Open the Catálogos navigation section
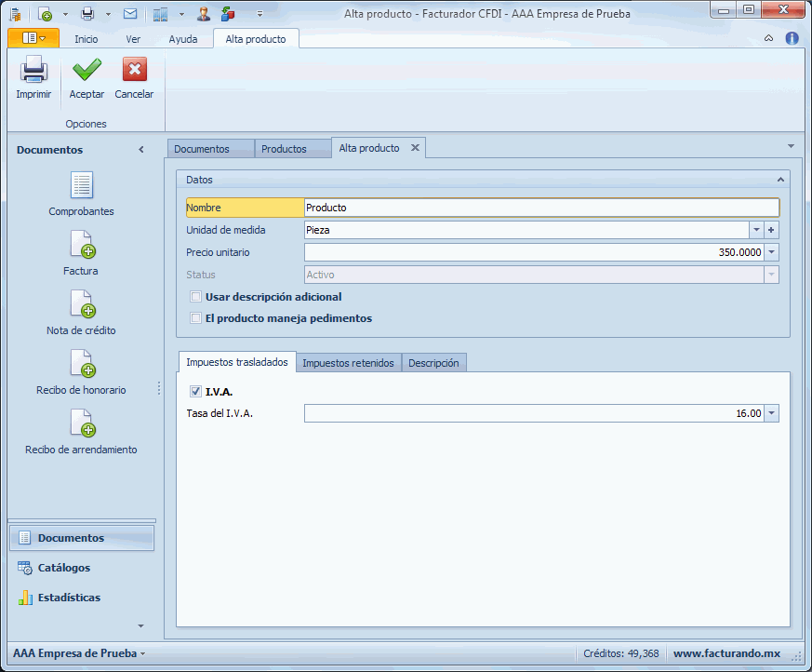This screenshot has width=812, height=672. tap(63, 568)
